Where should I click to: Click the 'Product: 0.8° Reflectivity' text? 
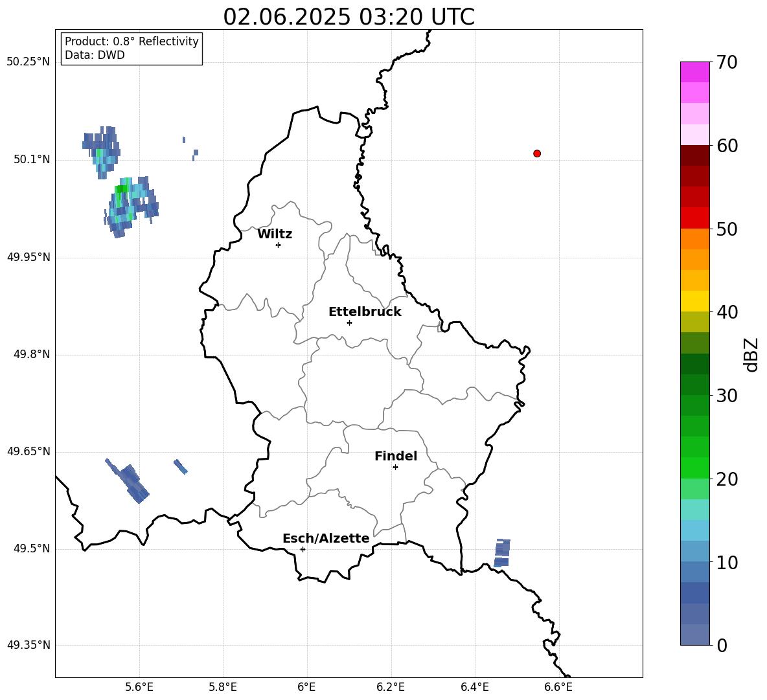tap(132, 41)
